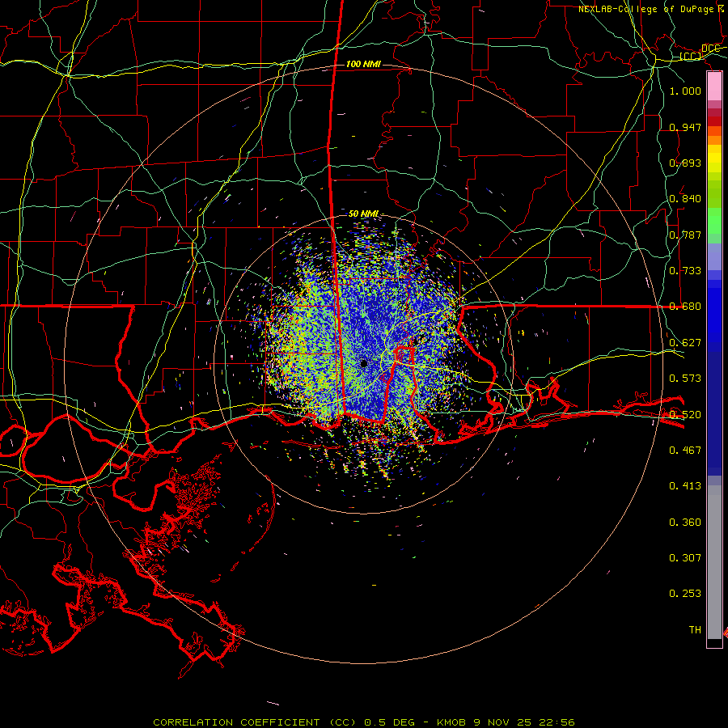
Task: Select the 0.680 legend value
Action: [x=685, y=307]
